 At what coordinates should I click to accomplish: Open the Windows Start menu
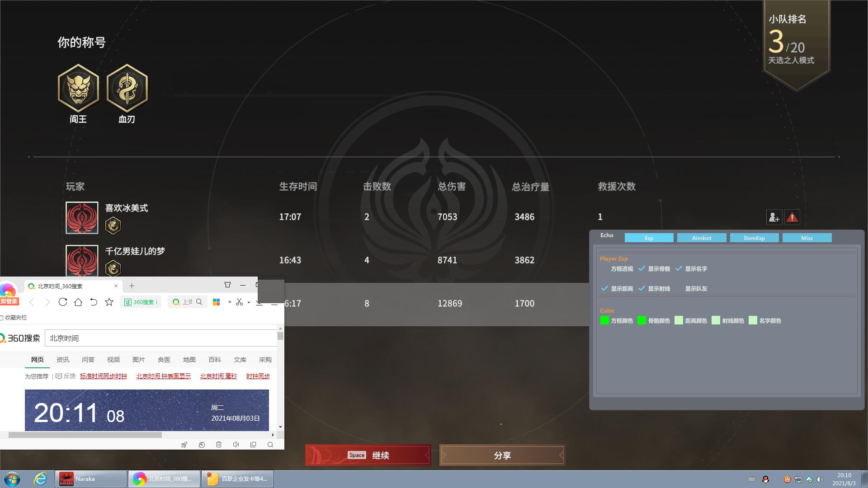pos(12,479)
